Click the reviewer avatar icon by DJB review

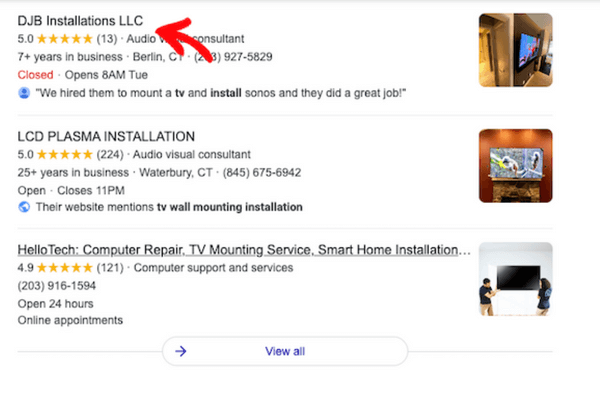(x=24, y=93)
